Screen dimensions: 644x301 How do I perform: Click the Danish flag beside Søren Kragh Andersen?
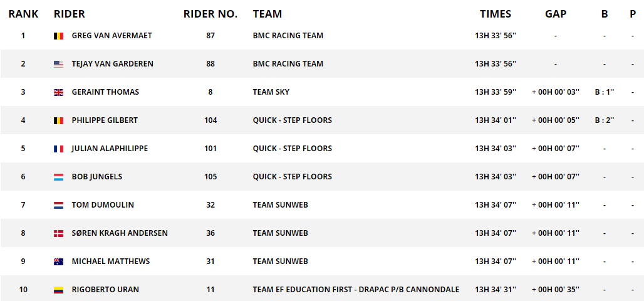(58, 233)
